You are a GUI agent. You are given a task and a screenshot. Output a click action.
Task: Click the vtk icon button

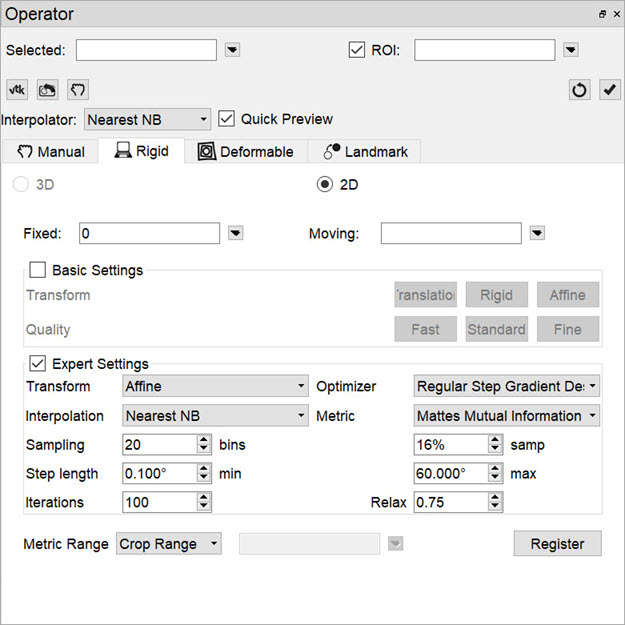[17, 89]
